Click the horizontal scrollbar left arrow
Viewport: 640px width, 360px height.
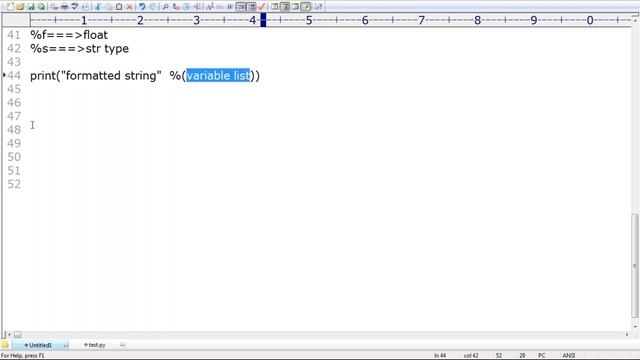[x=9, y=334]
